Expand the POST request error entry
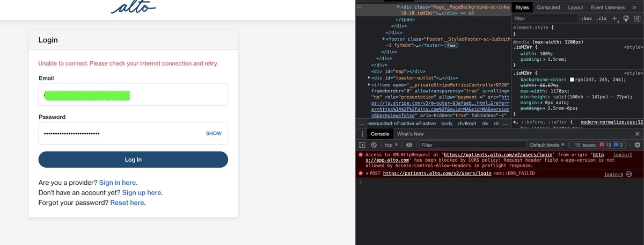 [x=368, y=174]
